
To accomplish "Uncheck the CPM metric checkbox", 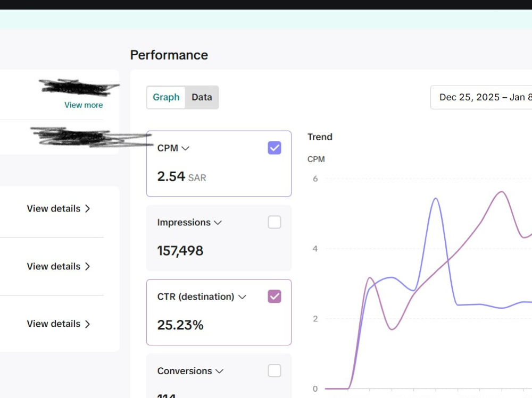I will point(275,148).
